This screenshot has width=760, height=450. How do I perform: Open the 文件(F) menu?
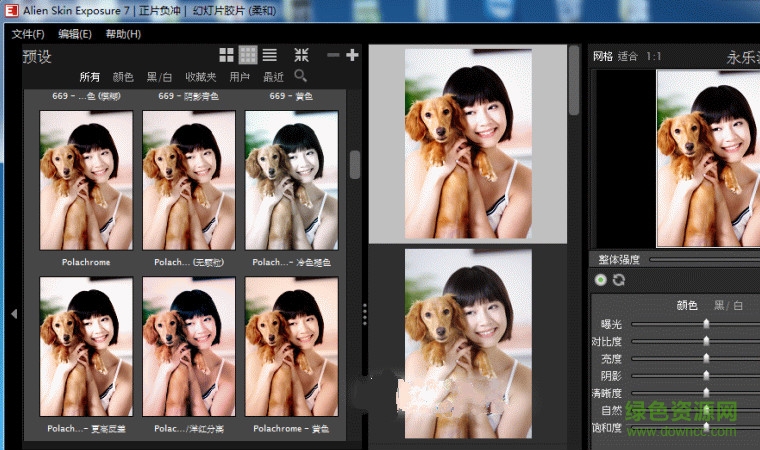28,34
